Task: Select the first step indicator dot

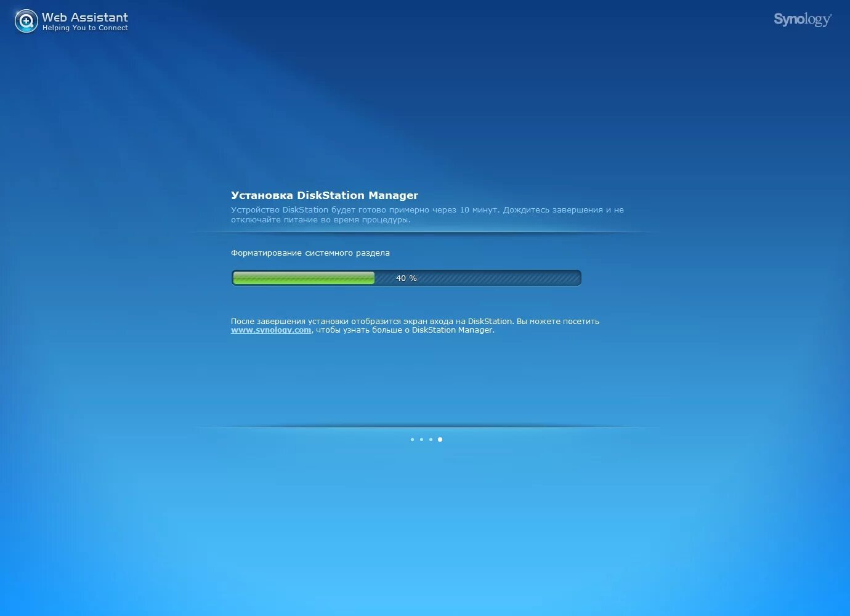Action: [412, 439]
